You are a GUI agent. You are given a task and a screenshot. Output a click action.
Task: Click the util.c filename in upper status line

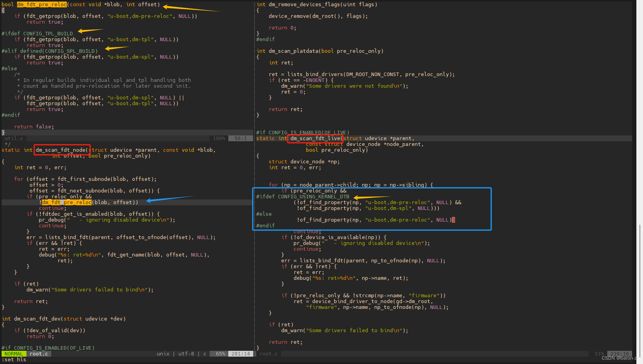(x=14, y=138)
